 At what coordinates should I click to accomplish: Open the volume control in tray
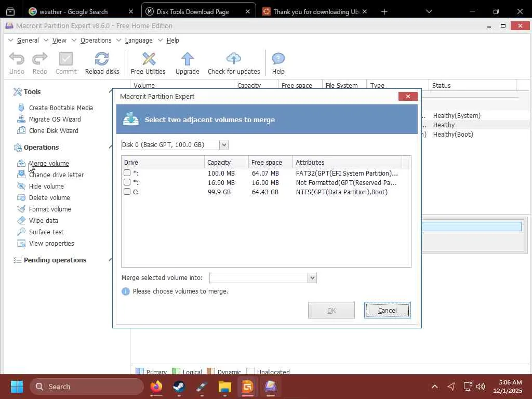(x=481, y=387)
